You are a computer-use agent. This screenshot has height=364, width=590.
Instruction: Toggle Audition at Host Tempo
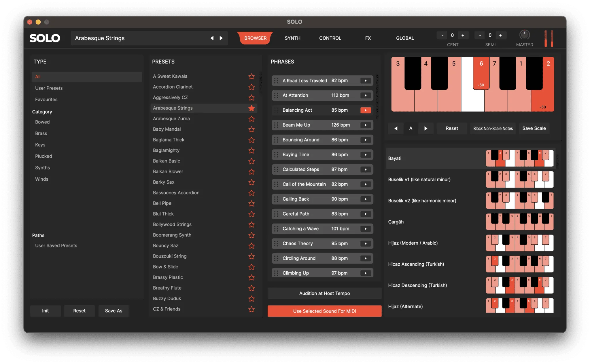tap(324, 294)
